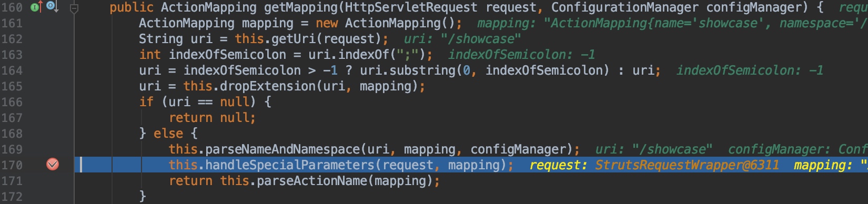Click line number 172 in the gutter
The image size is (868, 204).
(x=12, y=197)
